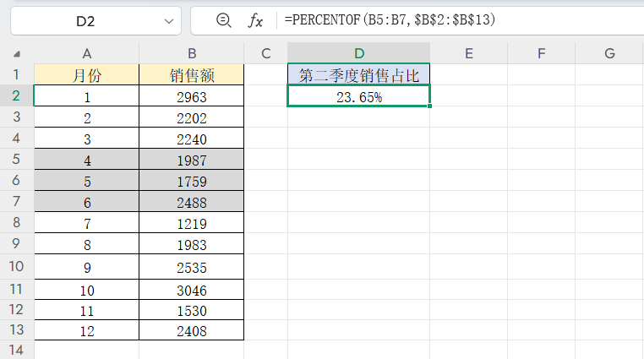
Task: Expand the Name Box dropdown arrow
Action: point(167,20)
